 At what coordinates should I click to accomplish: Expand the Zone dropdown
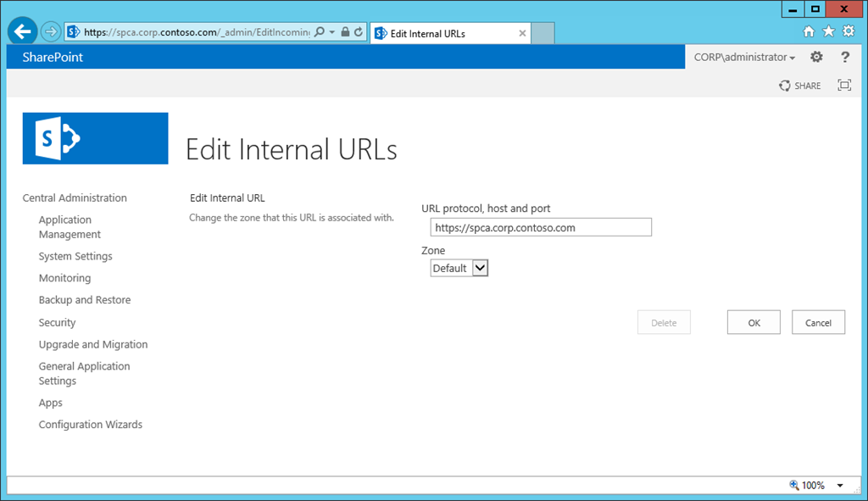point(459,269)
